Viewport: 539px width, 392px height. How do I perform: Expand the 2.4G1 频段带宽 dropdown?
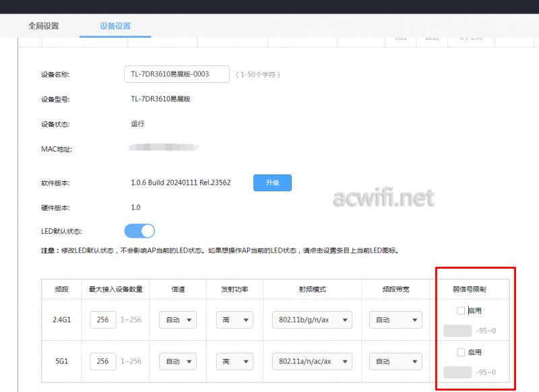389,320
